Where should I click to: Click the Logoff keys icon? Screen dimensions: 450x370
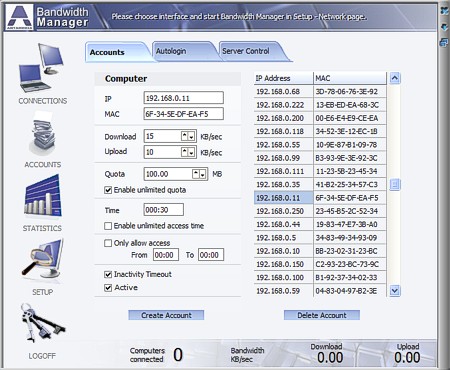tap(42, 323)
